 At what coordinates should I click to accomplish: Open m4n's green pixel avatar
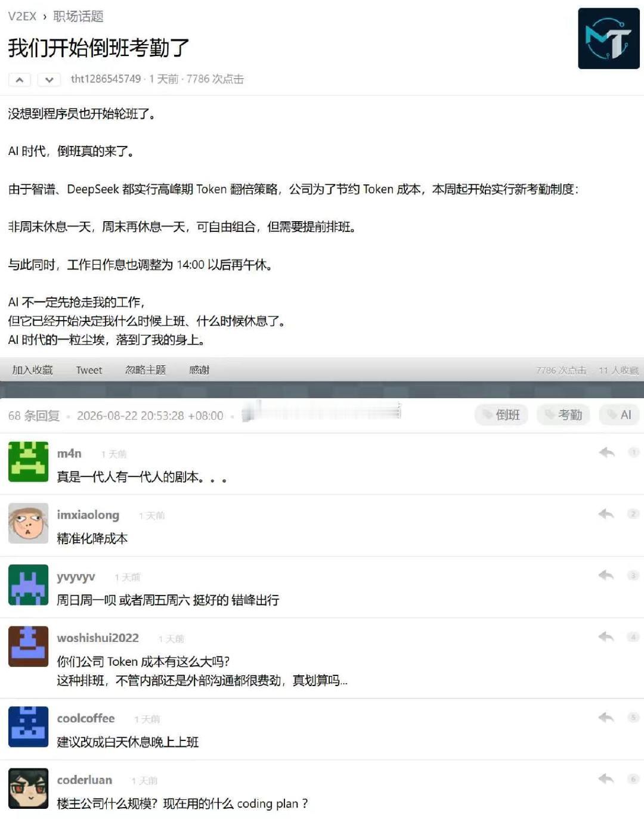pyautogui.click(x=28, y=461)
